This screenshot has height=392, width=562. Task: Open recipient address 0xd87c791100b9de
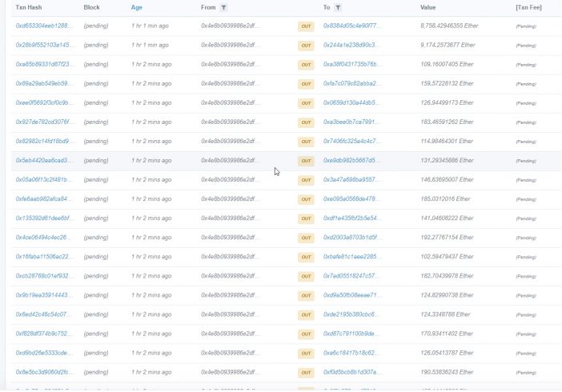(351, 334)
